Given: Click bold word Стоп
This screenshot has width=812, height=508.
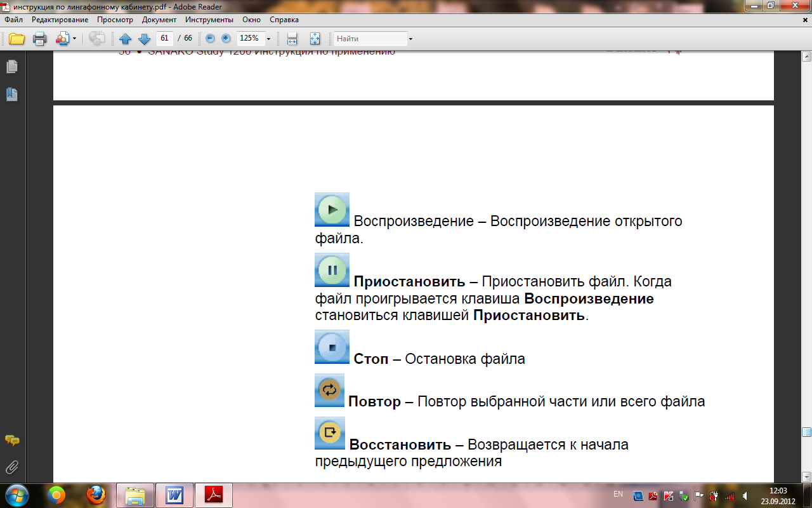Looking at the screenshot, I should [371, 359].
